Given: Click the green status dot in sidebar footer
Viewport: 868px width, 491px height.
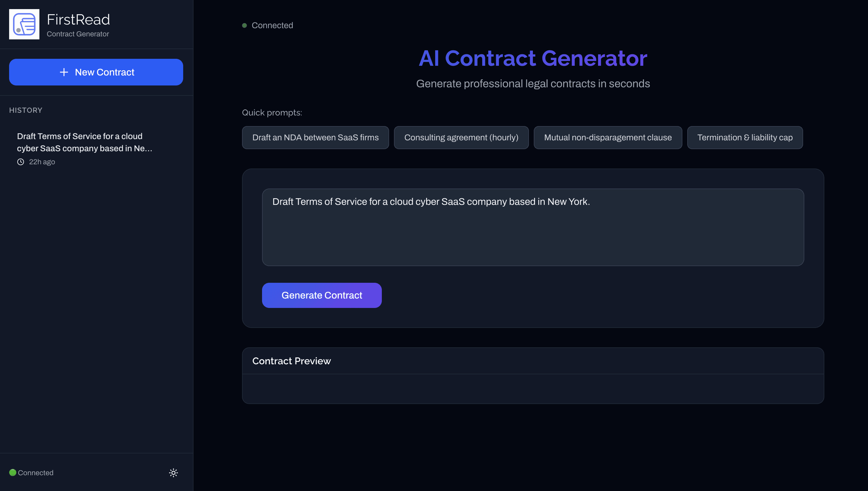Looking at the screenshot, I should coord(12,473).
